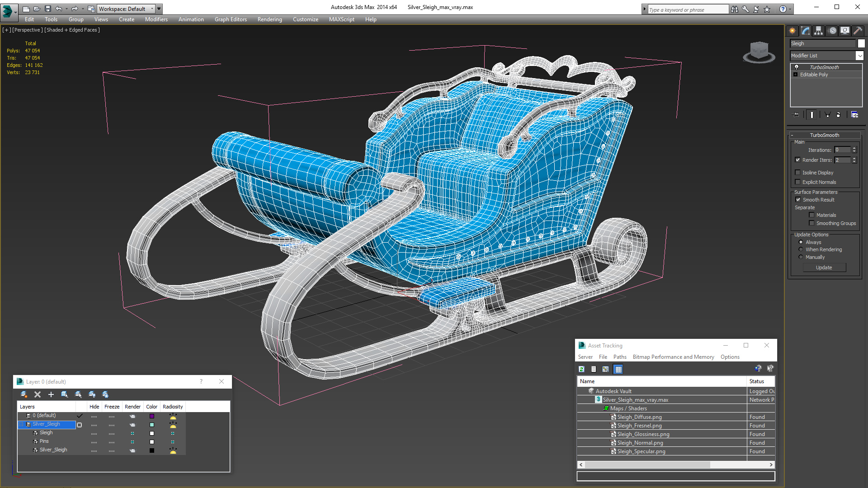
Task: Switch Asset Tracking to table view icon
Action: [x=618, y=369]
